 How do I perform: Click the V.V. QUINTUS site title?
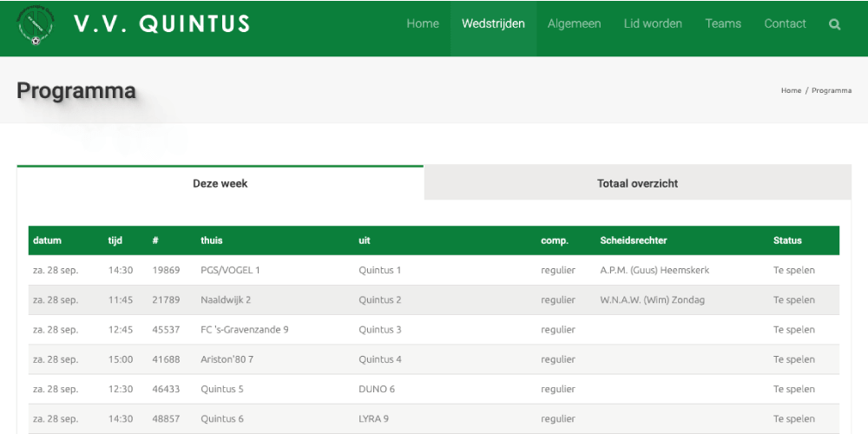161,23
